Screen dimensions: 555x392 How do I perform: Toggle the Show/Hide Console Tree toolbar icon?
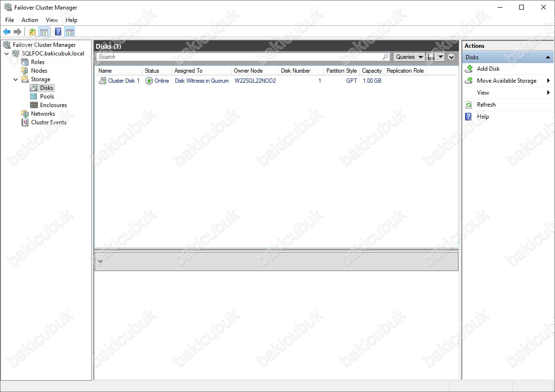pos(44,32)
